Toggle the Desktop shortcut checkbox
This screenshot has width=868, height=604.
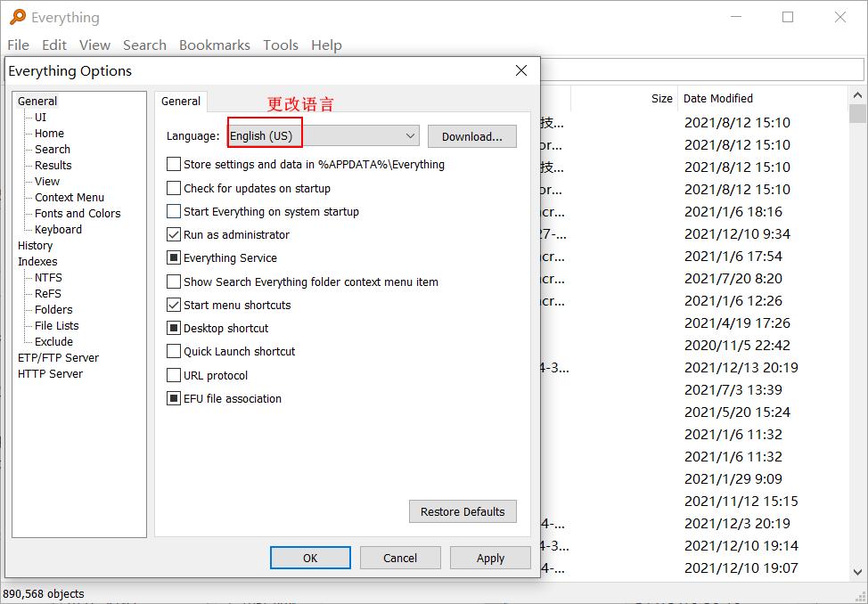(x=174, y=329)
